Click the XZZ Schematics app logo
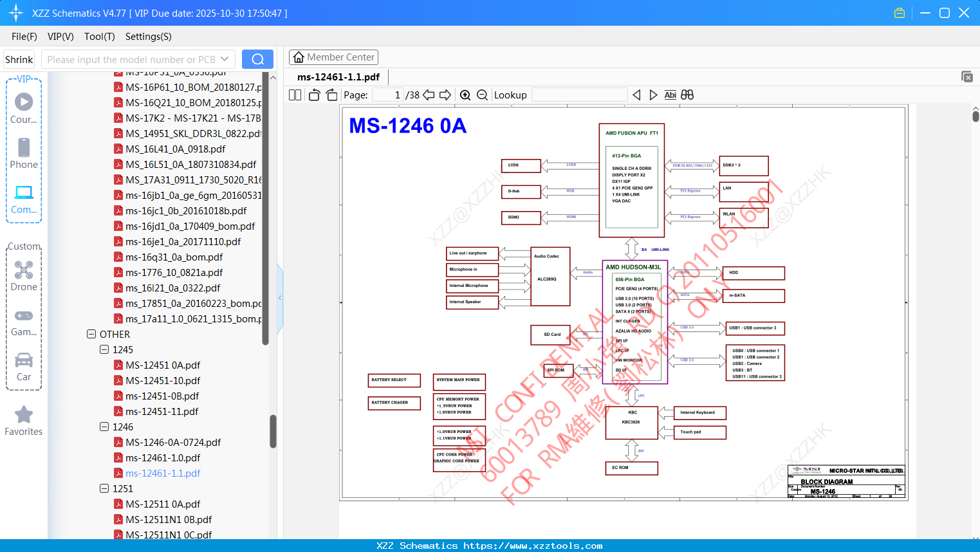Screen dimensions: 980x552 coord(16,13)
